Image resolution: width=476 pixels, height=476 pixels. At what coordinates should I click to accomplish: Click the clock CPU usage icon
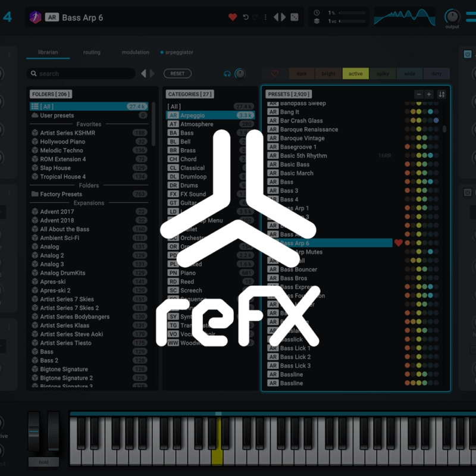coord(317,12)
